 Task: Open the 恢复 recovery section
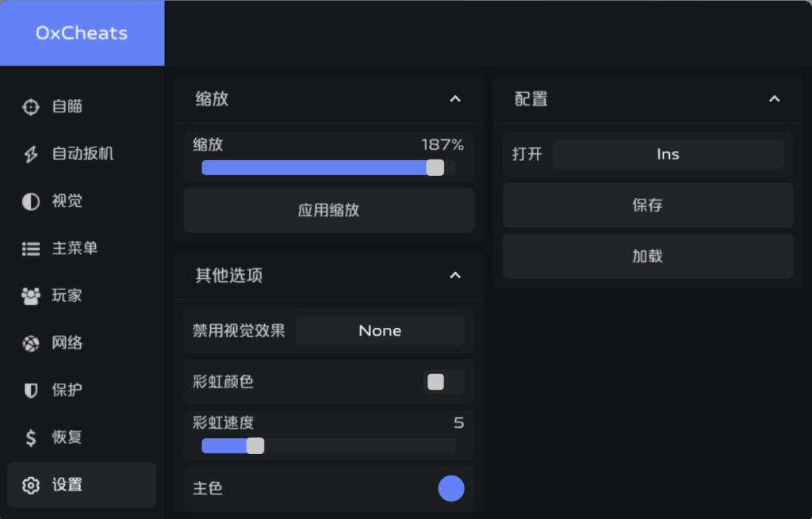pos(30,437)
